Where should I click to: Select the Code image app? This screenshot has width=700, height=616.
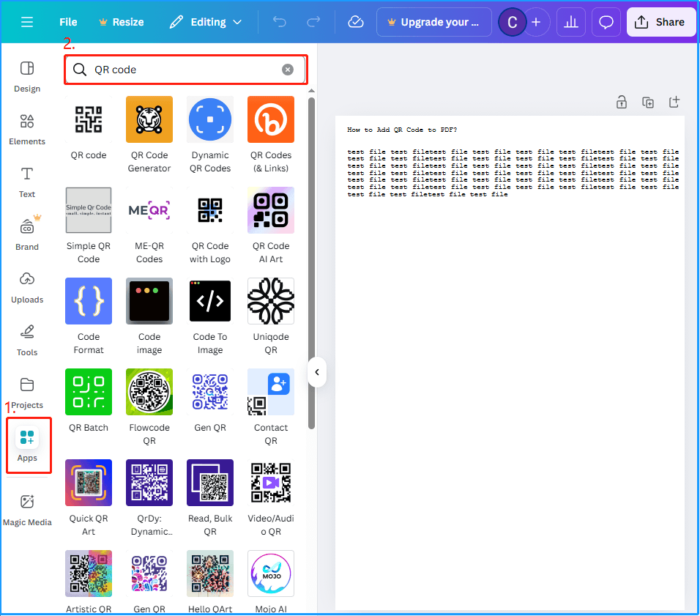(149, 316)
